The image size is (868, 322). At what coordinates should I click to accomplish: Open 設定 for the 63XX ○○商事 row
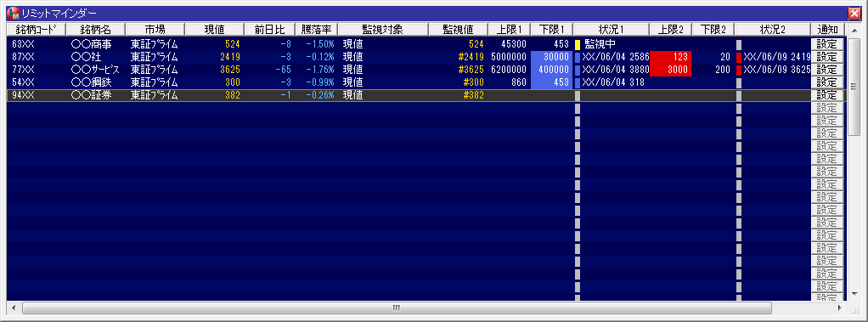[827, 44]
